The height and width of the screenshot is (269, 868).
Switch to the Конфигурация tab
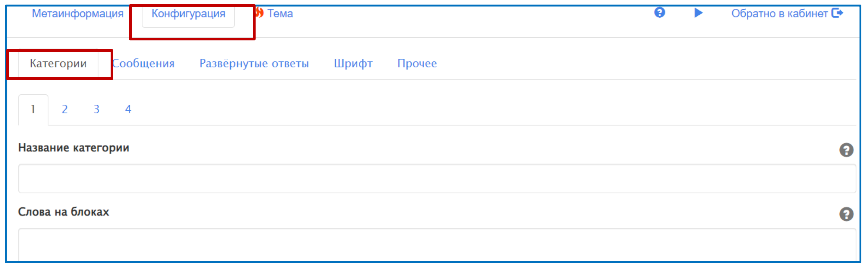pyautogui.click(x=188, y=14)
